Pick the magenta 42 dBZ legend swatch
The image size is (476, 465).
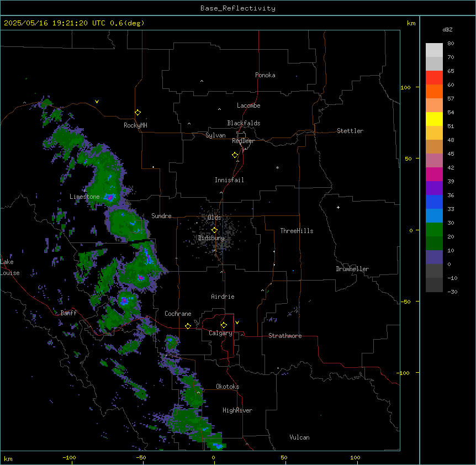pyautogui.click(x=434, y=174)
